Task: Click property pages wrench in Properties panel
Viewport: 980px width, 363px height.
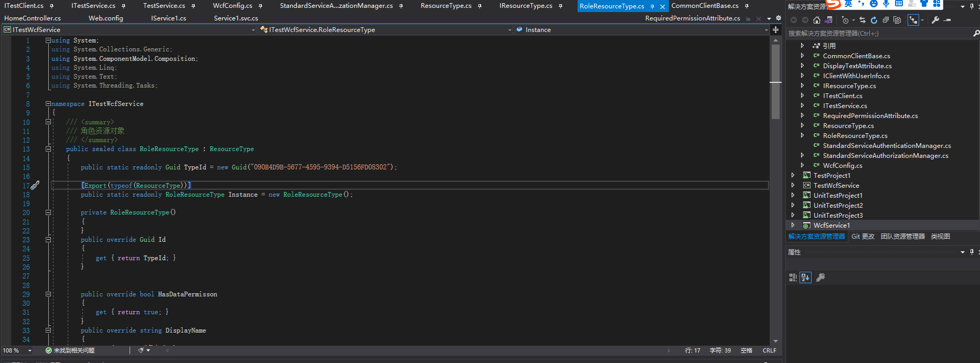Action: (x=821, y=277)
